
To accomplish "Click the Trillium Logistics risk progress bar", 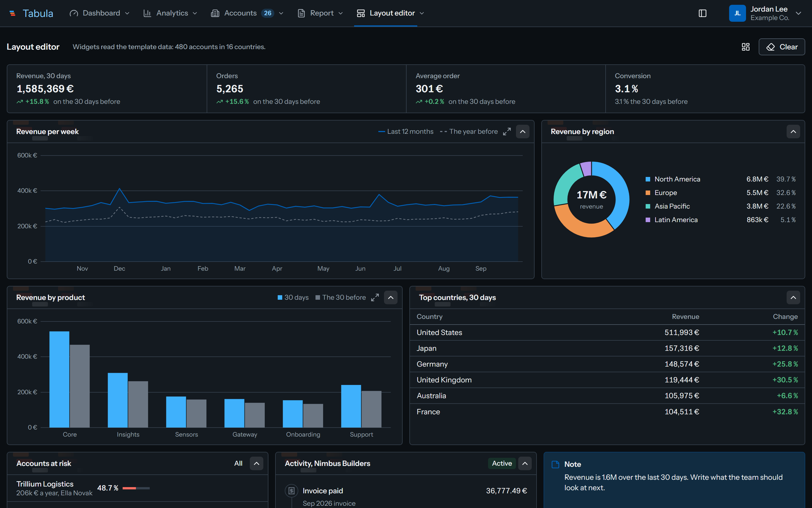I will coord(136,488).
